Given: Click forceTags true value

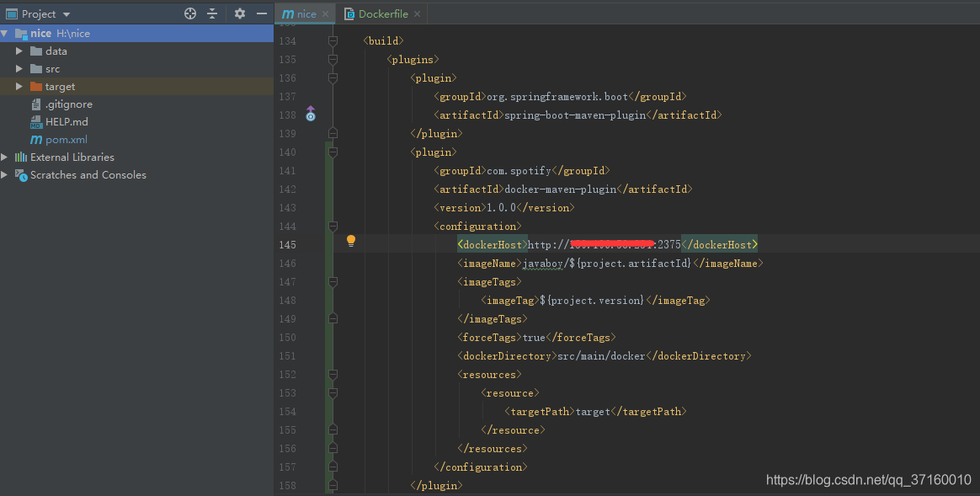Looking at the screenshot, I should 534,337.
